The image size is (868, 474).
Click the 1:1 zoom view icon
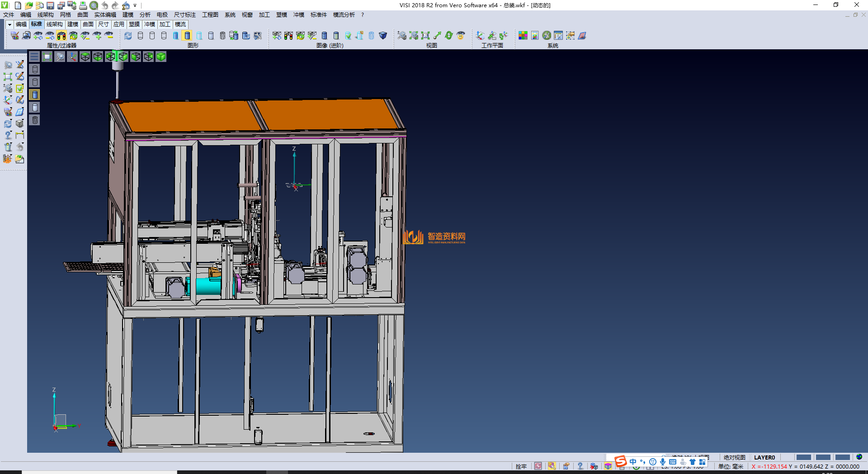click(425, 36)
